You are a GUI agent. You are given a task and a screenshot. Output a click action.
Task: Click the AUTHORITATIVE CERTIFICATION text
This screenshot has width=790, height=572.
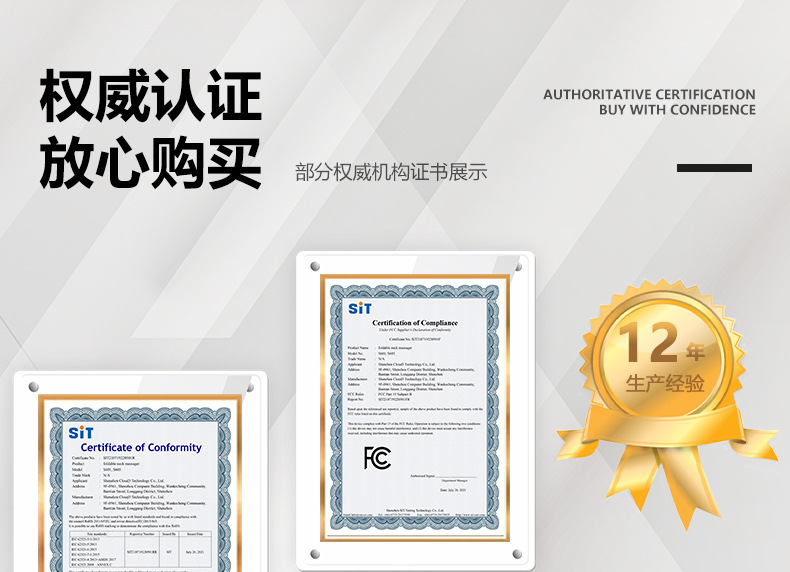coord(649,94)
